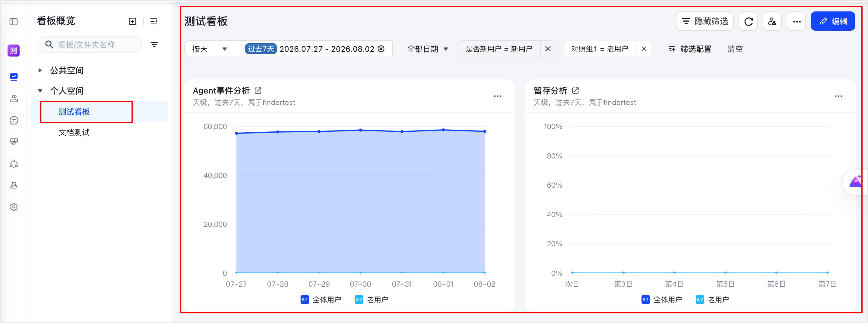The height and width of the screenshot is (323, 868).
Task: Open the 留存分析 card more menu
Action: click(838, 96)
